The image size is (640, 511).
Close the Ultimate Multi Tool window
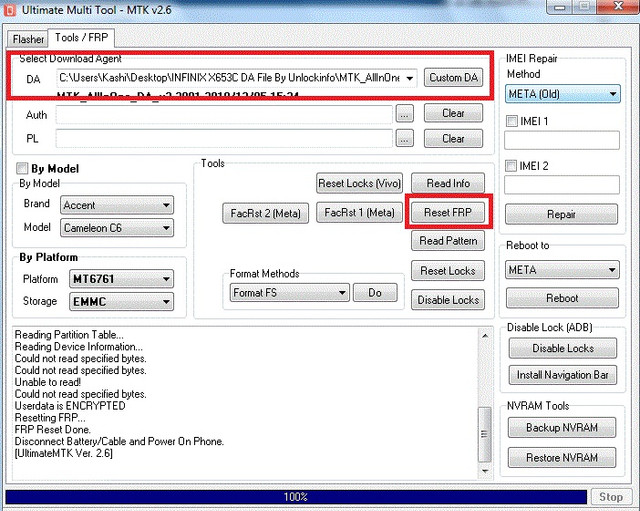[617, 7]
